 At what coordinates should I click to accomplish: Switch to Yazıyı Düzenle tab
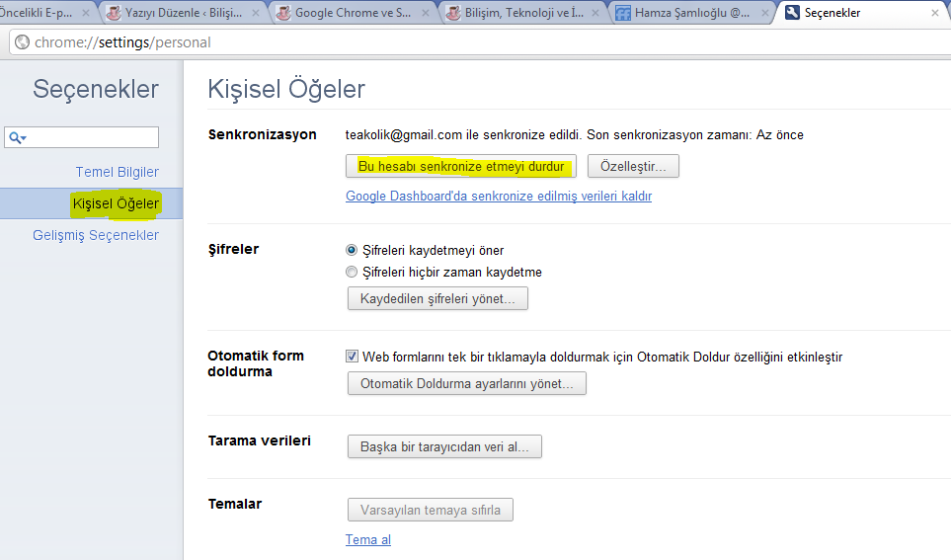point(184,13)
